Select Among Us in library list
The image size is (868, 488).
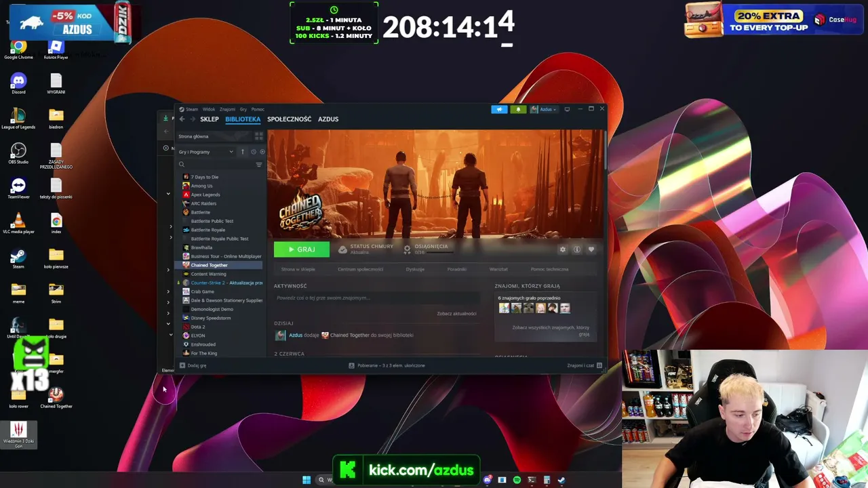click(x=201, y=186)
